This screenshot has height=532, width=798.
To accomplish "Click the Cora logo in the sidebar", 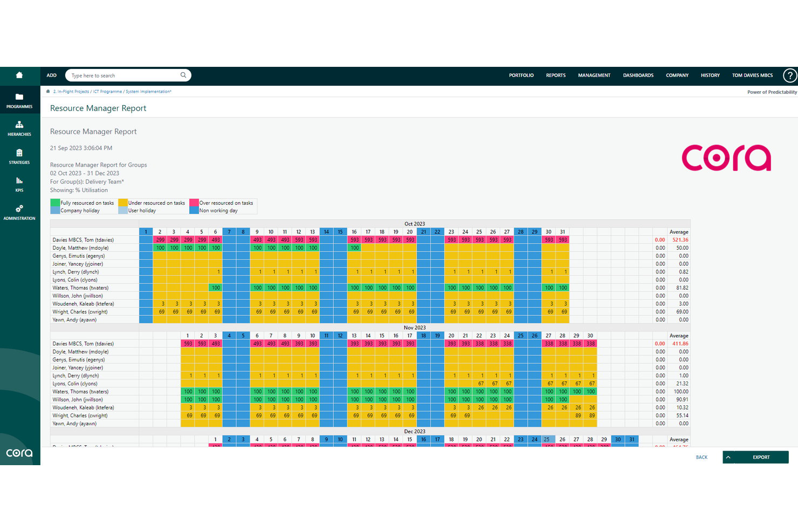I will pos(19,453).
